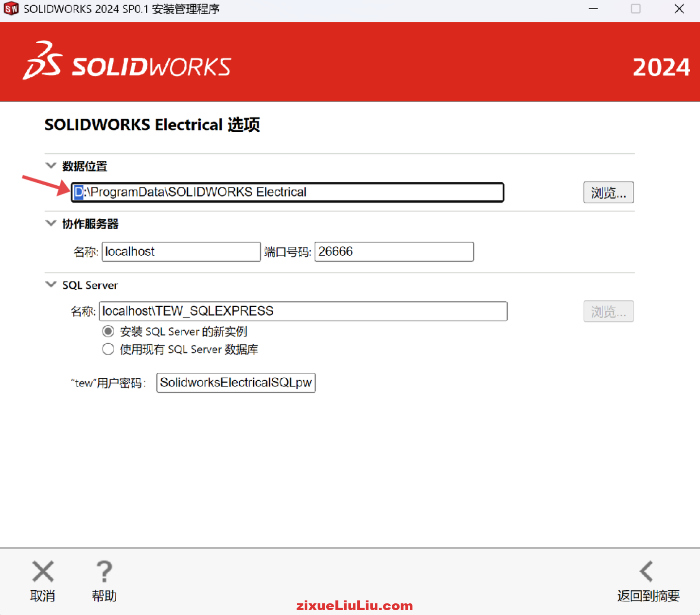
Task: Click the data location path field
Action: click(287, 192)
